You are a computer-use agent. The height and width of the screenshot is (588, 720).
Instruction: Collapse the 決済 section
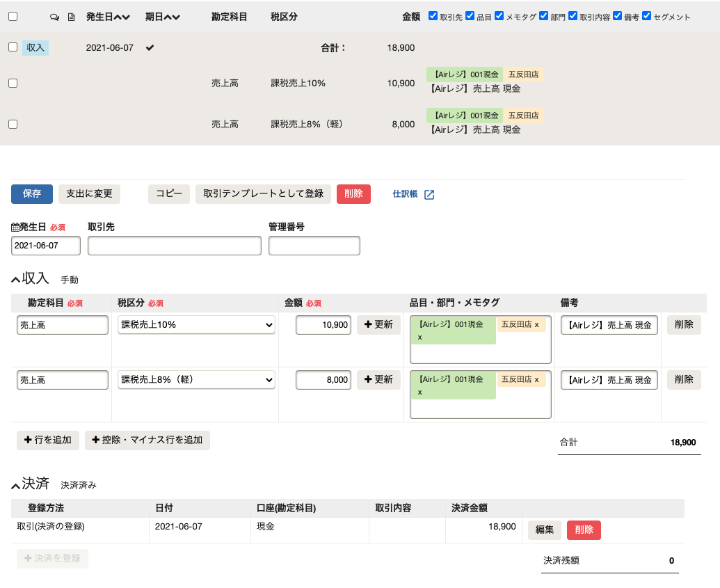click(15, 485)
